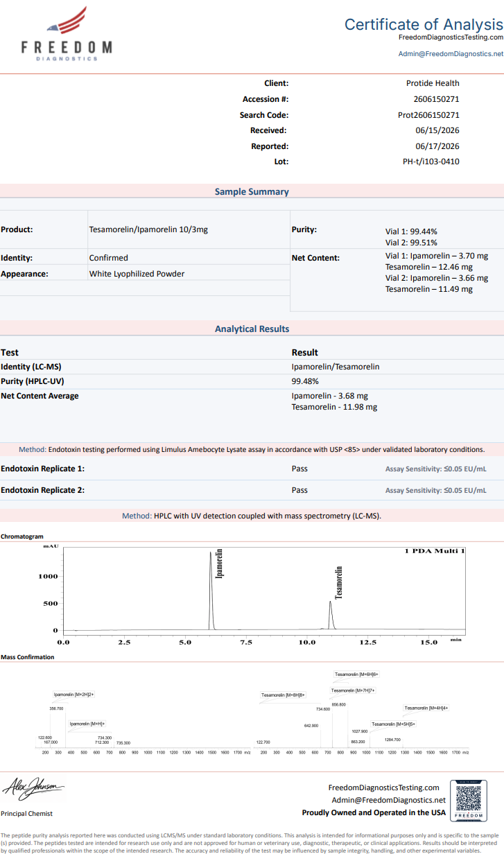Click Pass result for Endotoxin Replicate 1
This screenshot has width=504, height=854.
[299, 469]
